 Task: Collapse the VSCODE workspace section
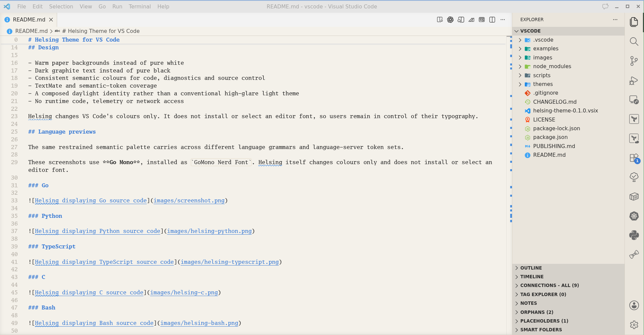pyautogui.click(x=568, y=31)
